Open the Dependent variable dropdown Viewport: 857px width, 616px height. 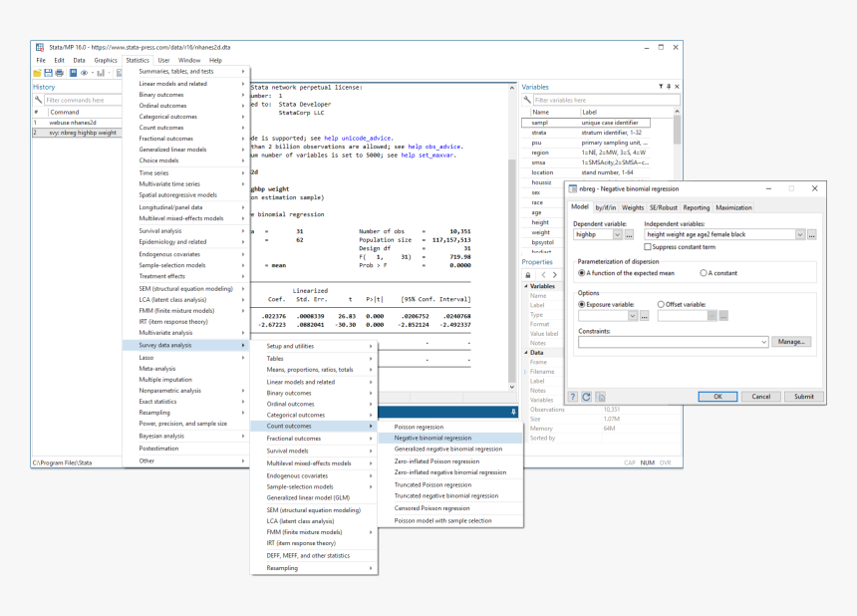coord(618,234)
